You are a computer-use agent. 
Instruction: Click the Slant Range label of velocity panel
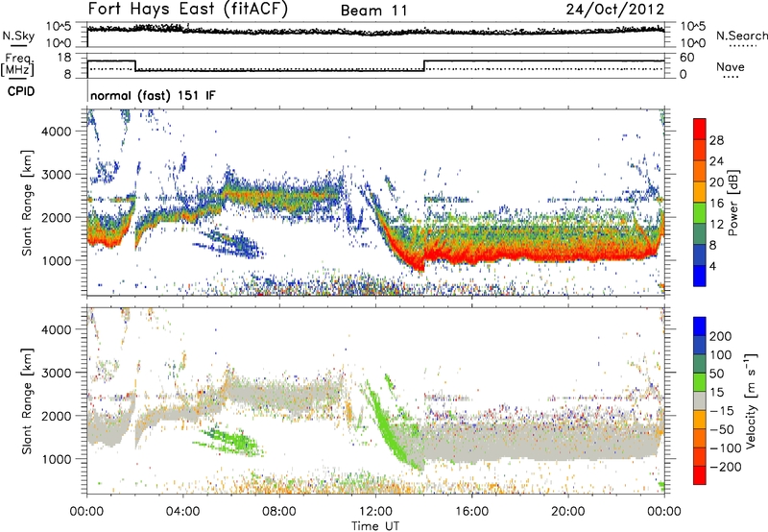pyautogui.click(x=27, y=401)
